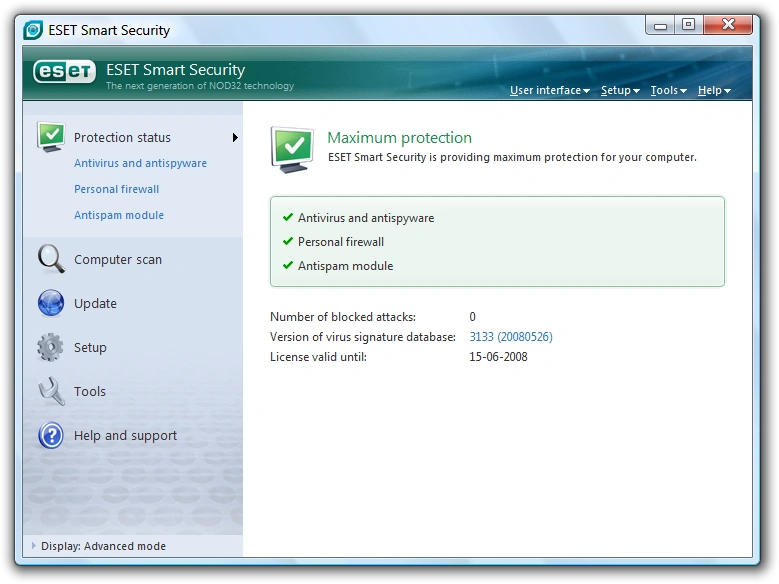Click the large Maximum protection monitor icon

[292, 149]
